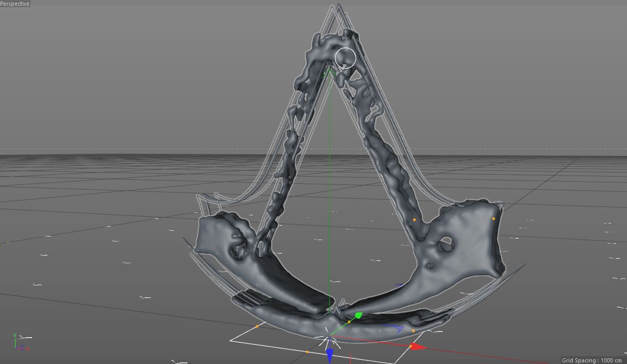Click the XYZ orientation indicator in the corner
Viewport: 627px width, 364px height.
[20, 343]
